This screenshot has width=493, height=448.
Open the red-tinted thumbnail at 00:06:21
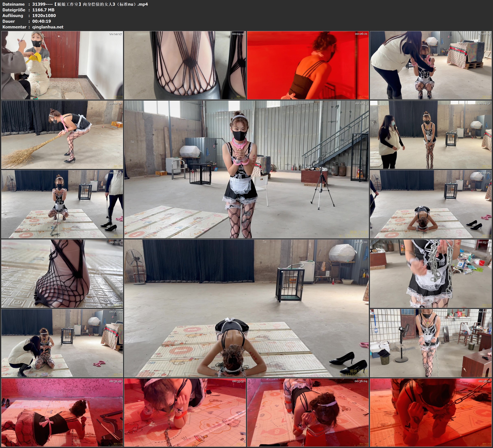click(x=308, y=65)
